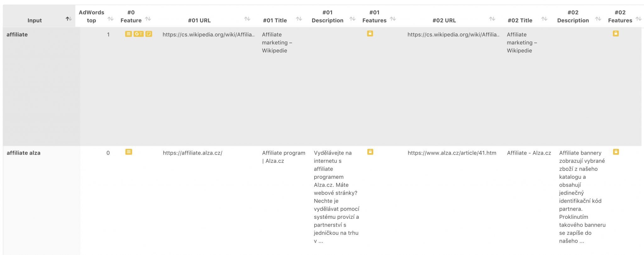The height and width of the screenshot is (255, 644).
Task: Sort by #01 URL column
Action: (x=247, y=19)
